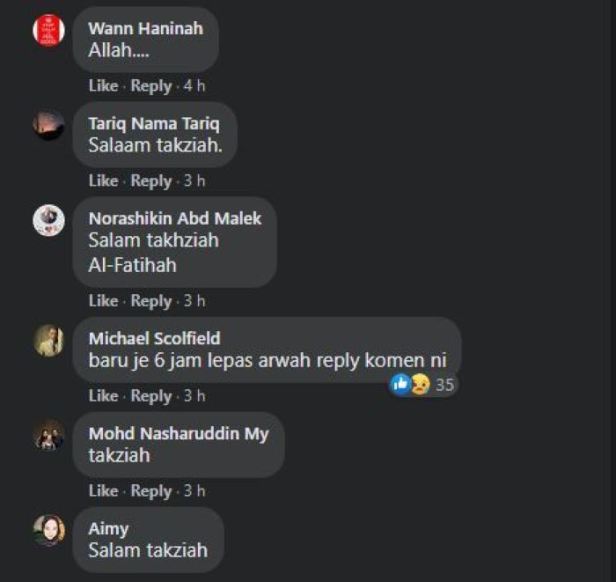Open Norashikin Abd Malek's profile avatar
This screenshot has height=582, width=616.
coord(49,220)
